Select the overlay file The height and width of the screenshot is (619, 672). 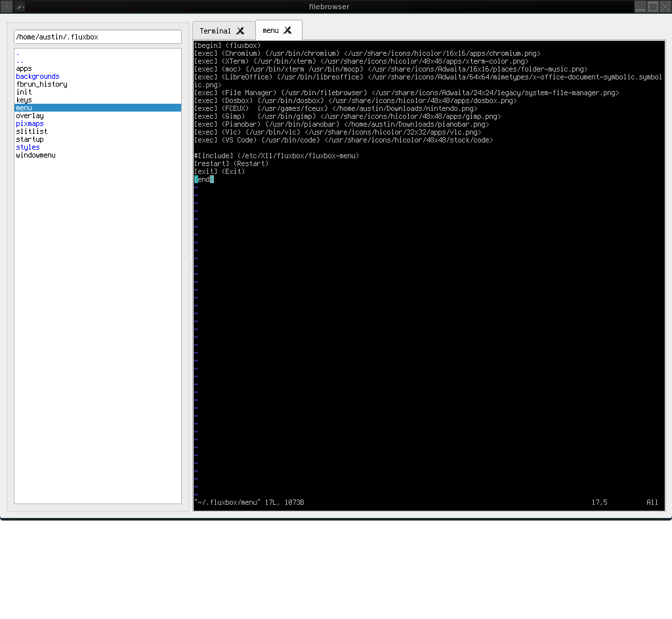coord(30,116)
